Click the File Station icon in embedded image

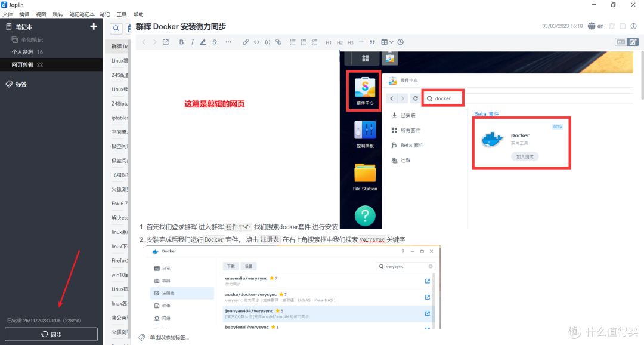365,177
